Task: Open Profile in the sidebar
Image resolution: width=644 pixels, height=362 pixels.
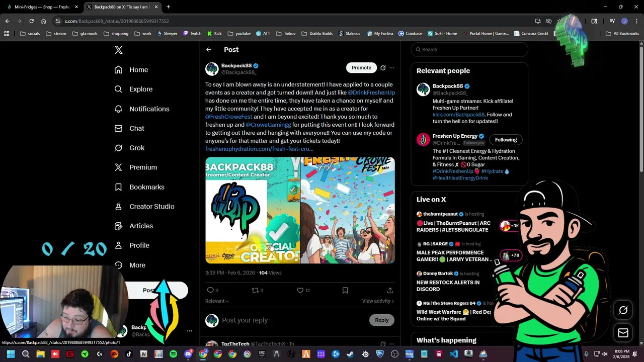Action: 132,246
